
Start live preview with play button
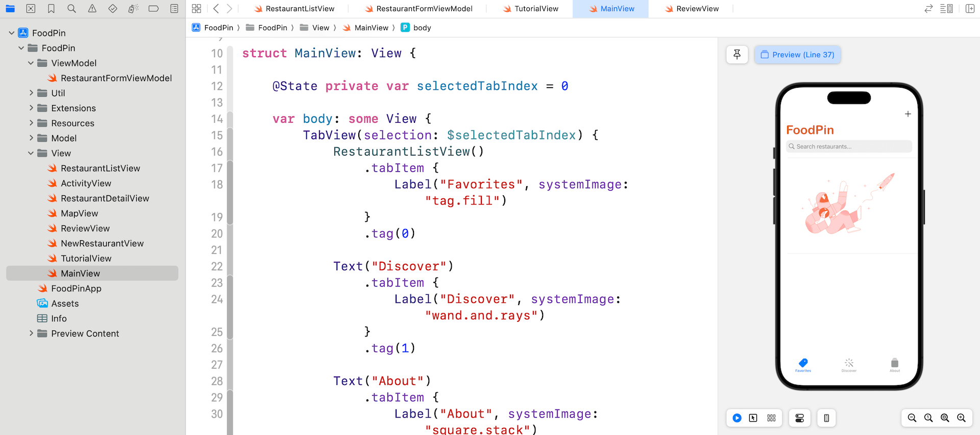(x=737, y=418)
